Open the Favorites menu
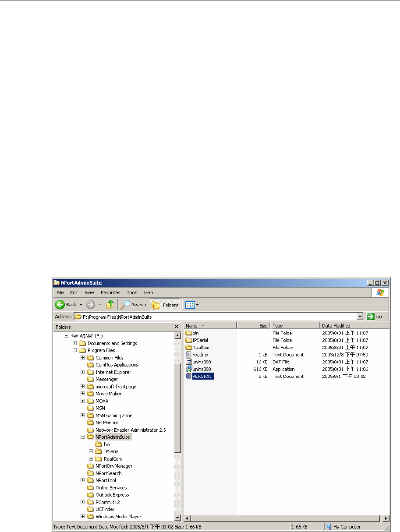The image size is (400, 532). [x=110, y=292]
